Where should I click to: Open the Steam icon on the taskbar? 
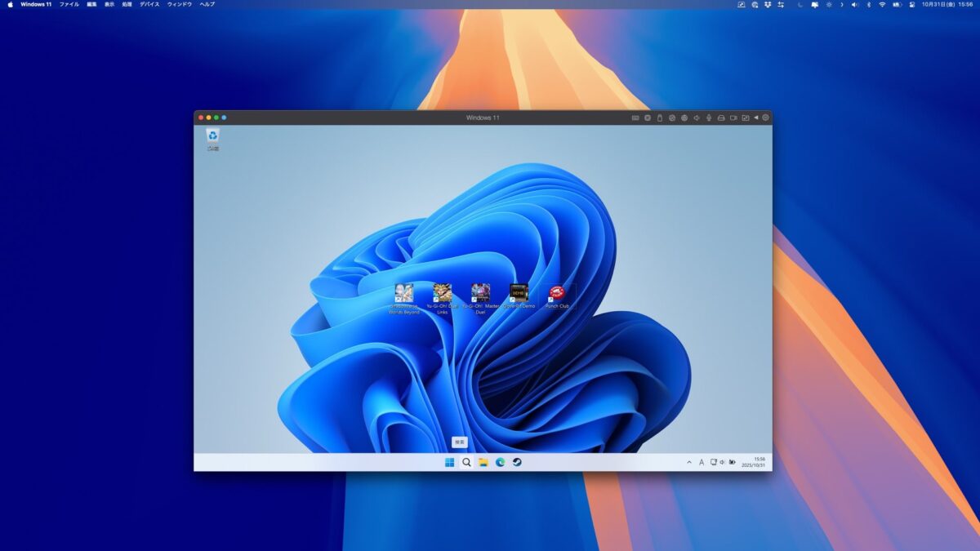pos(519,462)
